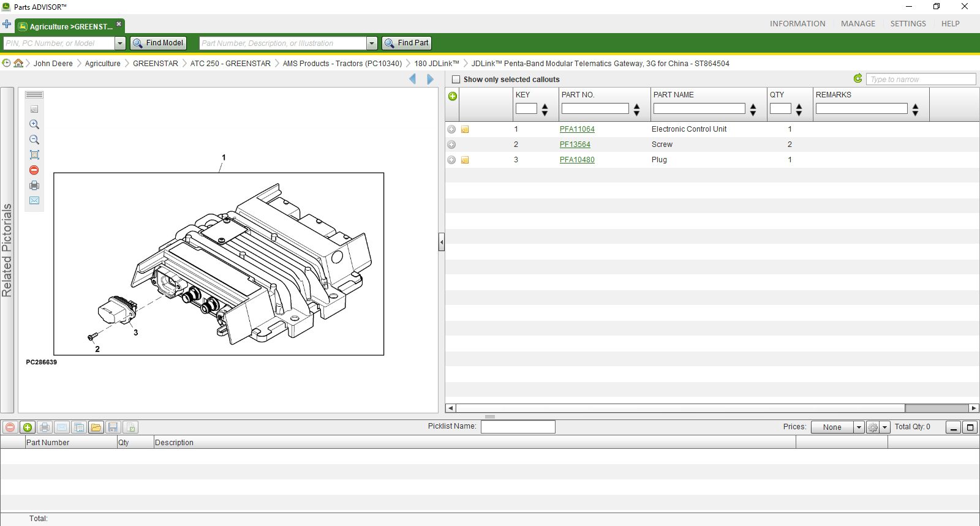Click the Find Part button
Viewport: 980px width, 526px height.
[x=407, y=43]
